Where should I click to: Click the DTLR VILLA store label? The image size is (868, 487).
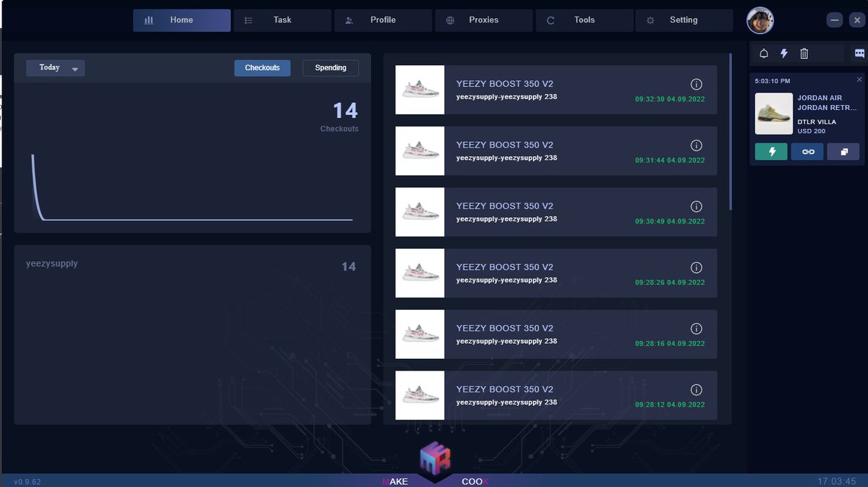tap(817, 122)
